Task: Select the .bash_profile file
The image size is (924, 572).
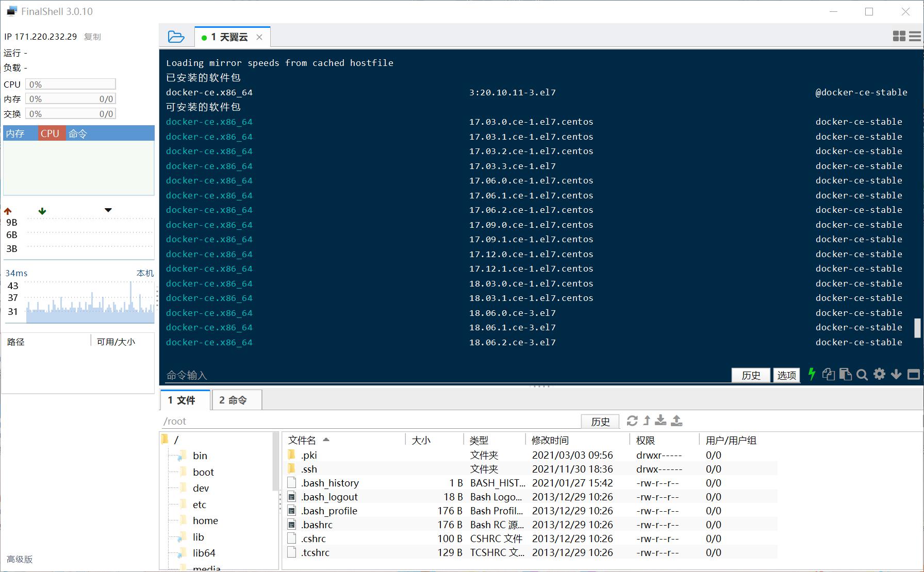Action: coord(531,511)
